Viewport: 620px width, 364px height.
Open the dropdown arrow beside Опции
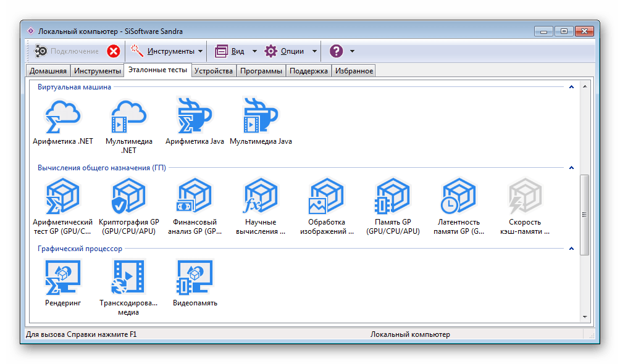click(314, 51)
